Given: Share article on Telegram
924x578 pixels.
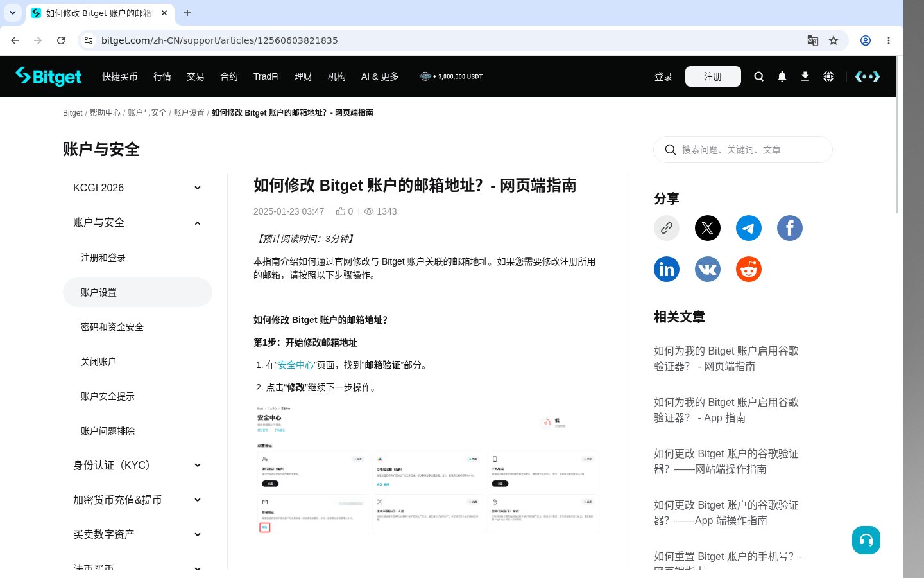Looking at the screenshot, I should coord(749,228).
